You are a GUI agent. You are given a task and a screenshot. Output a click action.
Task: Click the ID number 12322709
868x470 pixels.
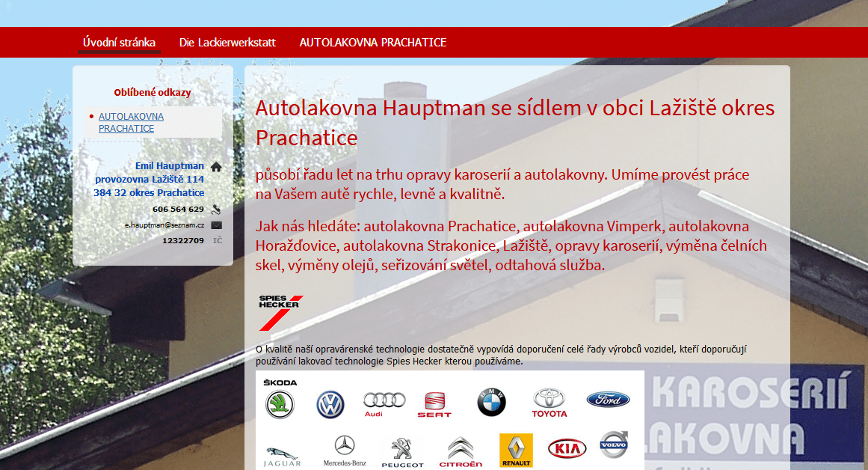(183, 240)
